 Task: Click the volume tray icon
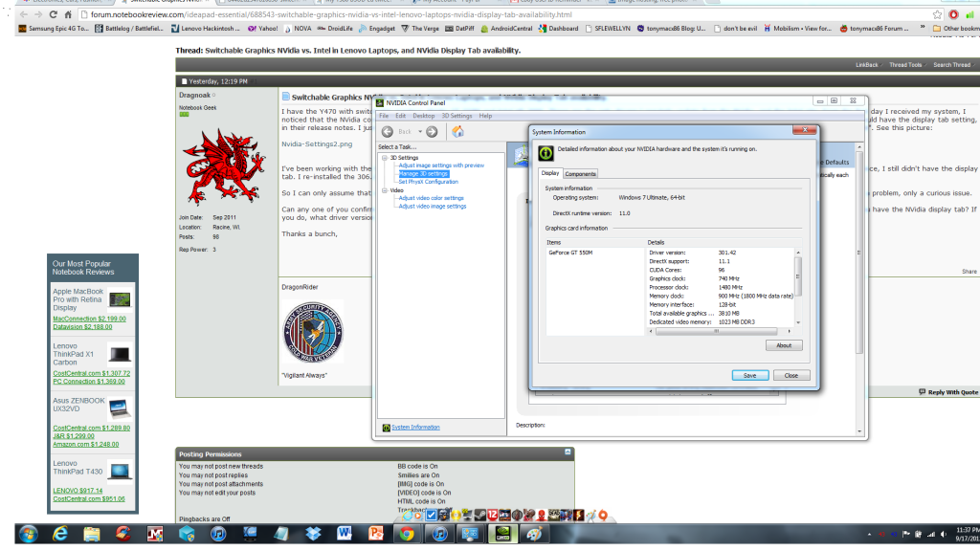[944, 534]
